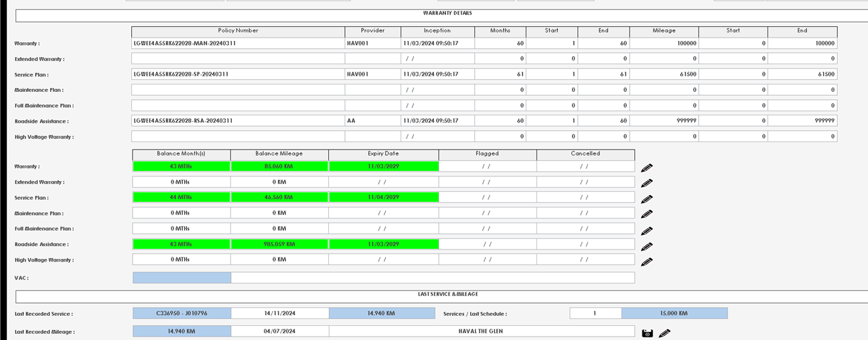Edit Full Maintenance Plan balance via pencil icon
The height and width of the screenshot is (340, 868).
click(646, 231)
